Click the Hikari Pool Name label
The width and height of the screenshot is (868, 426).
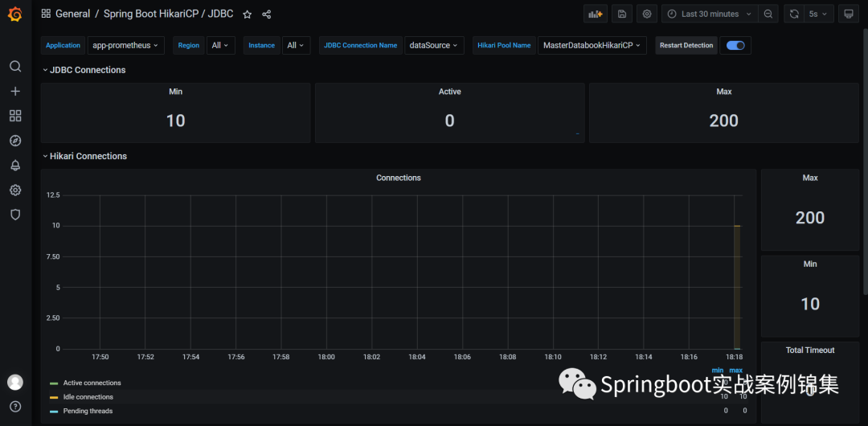click(x=504, y=46)
